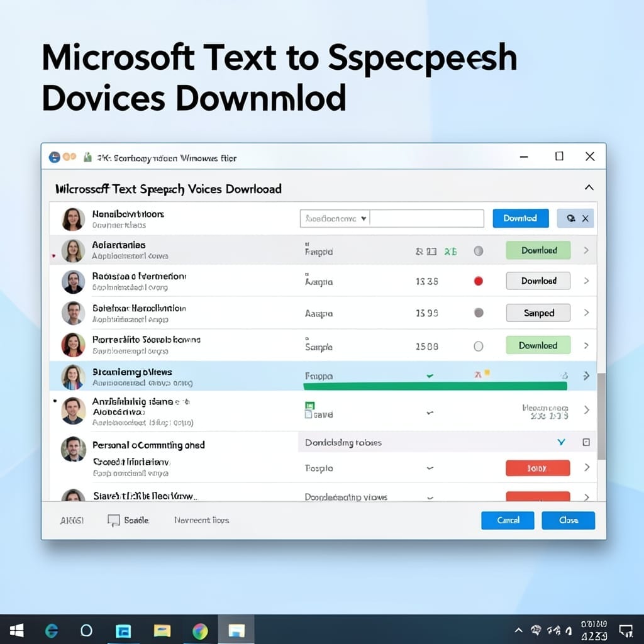644x644 pixels.
Task: Open the blue chevron in the Dondcisdng robes header
Action: pyautogui.click(x=561, y=442)
